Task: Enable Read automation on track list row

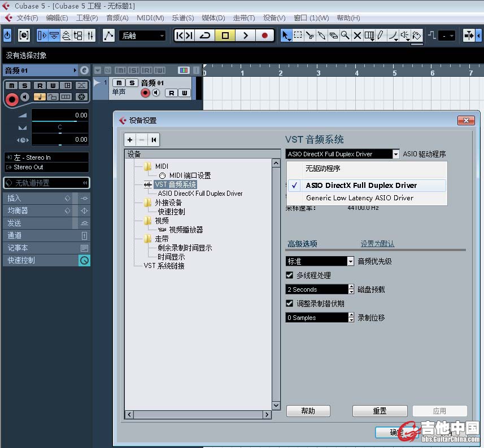Action: (172, 93)
